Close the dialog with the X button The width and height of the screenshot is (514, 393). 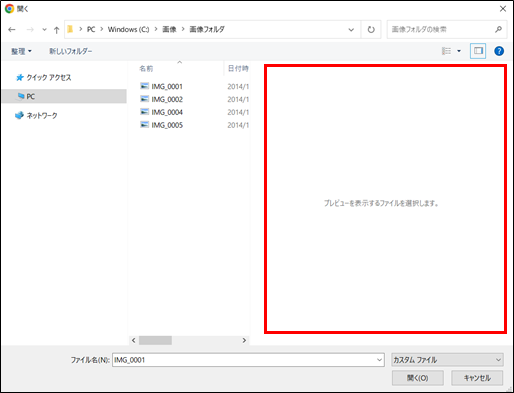click(x=503, y=9)
